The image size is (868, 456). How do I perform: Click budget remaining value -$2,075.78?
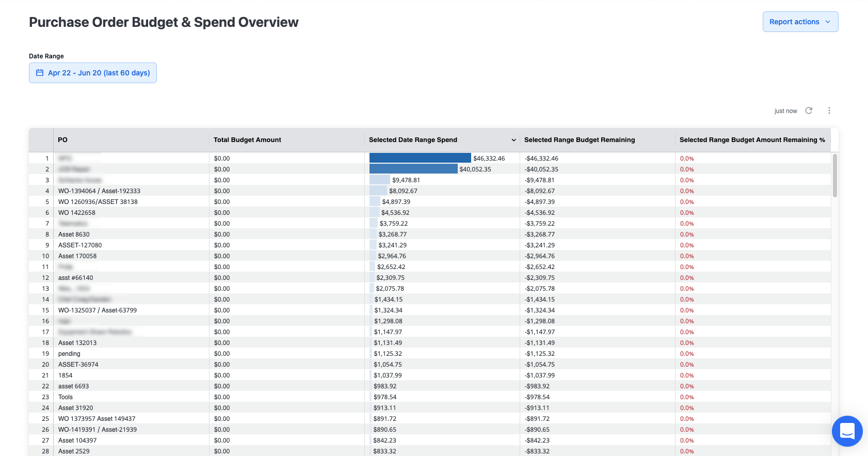click(540, 289)
